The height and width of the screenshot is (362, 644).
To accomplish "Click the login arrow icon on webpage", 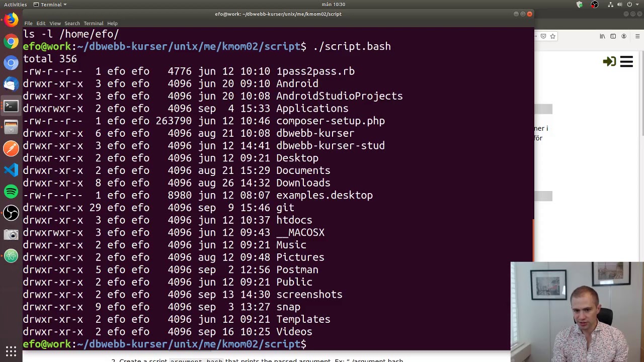I will pos(609,61).
